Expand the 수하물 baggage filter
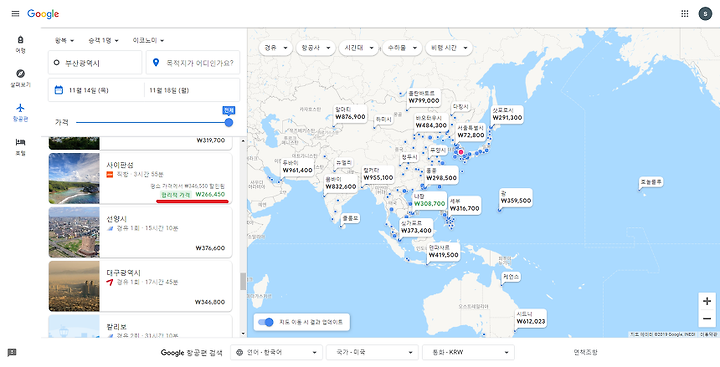This screenshot has width=720, height=367. pyautogui.click(x=402, y=48)
